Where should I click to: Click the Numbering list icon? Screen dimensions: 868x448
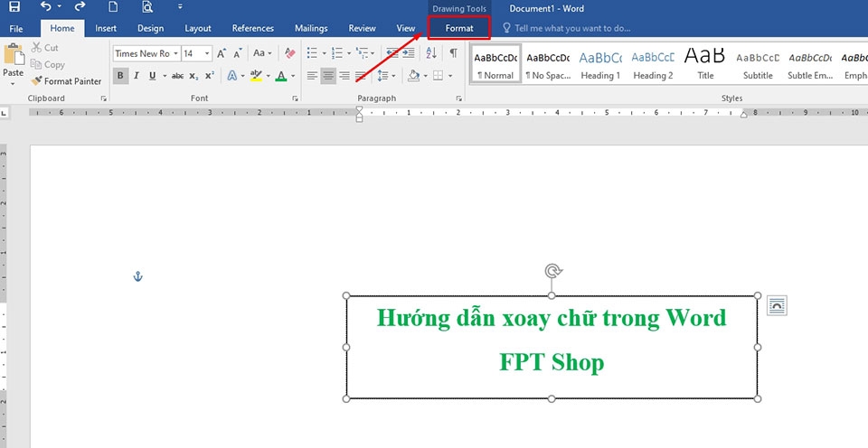[336, 53]
